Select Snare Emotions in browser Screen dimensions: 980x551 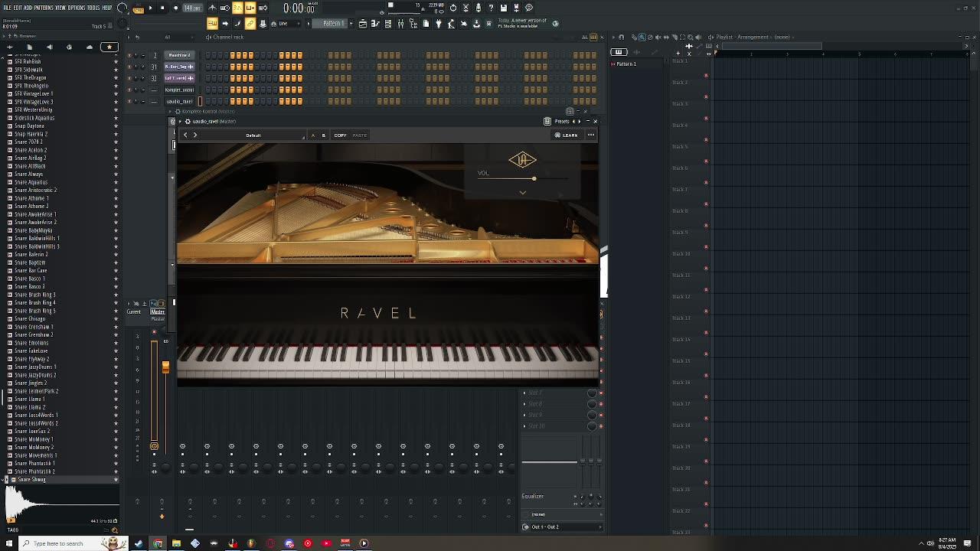click(x=31, y=343)
